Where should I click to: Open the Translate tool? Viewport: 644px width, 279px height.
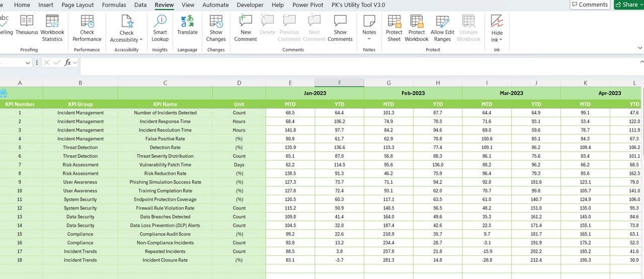(x=187, y=25)
